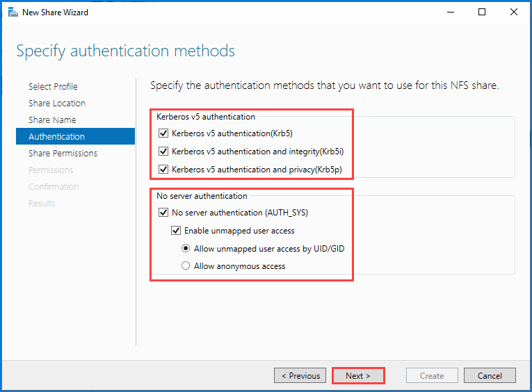Toggle Kerberos v5 authentication and integrity(Krb5i)
The image size is (532, 392).
click(x=163, y=152)
